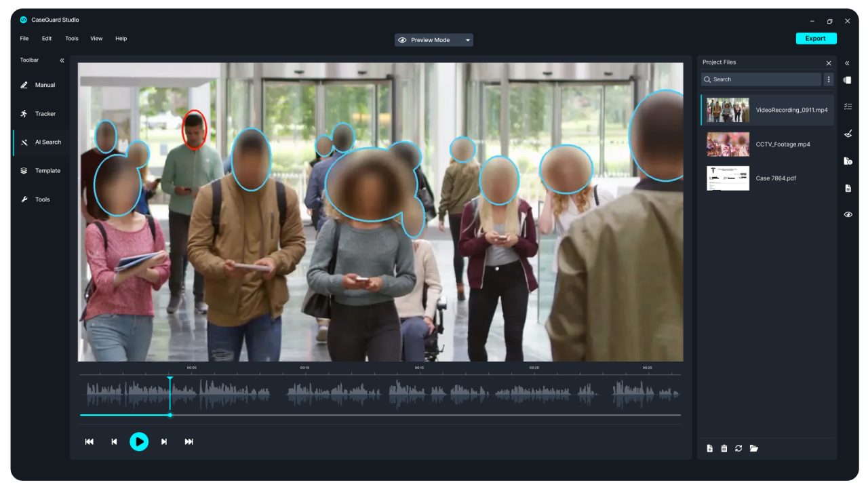
Task: Collapse the left Toolbar panel
Action: pos(62,60)
